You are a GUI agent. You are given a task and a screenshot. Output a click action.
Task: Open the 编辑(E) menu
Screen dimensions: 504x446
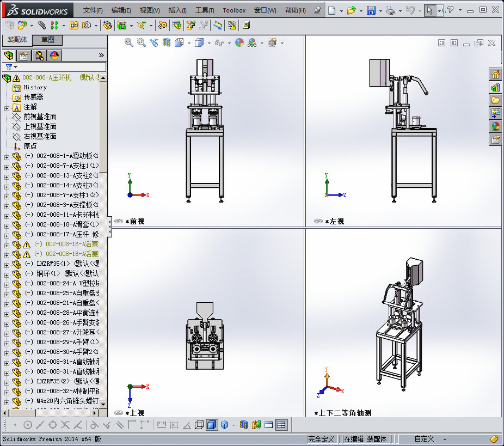click(121, 10)
